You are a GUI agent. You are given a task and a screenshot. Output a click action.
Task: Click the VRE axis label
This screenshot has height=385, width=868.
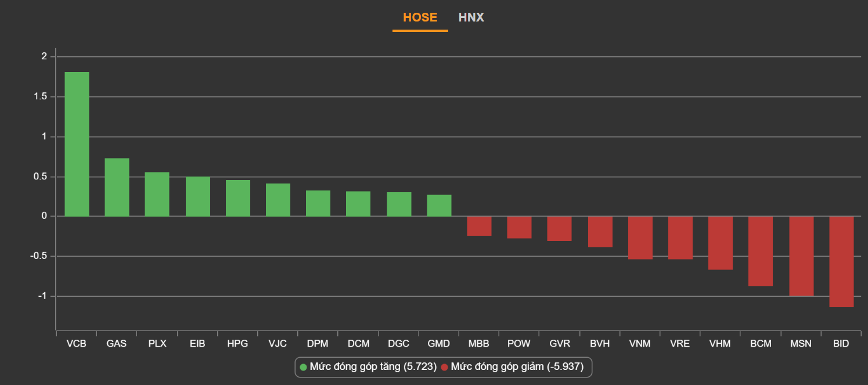point(680,343)
